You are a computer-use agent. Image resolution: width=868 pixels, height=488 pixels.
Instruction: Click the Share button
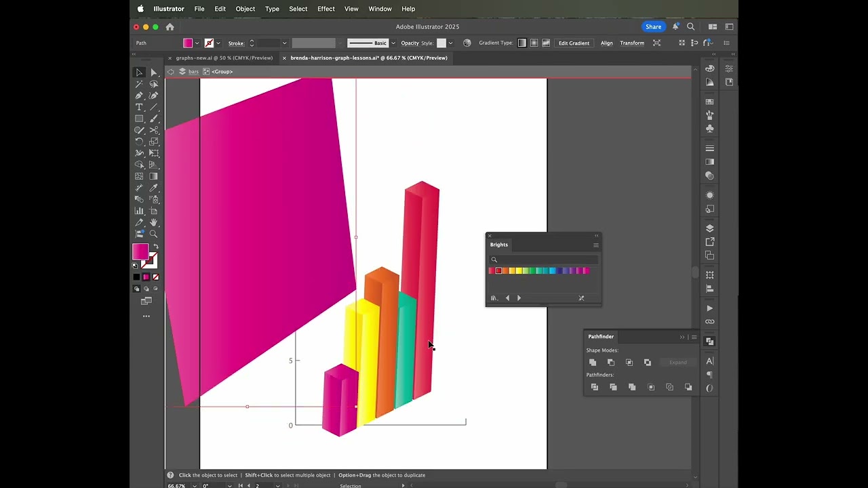654,26
